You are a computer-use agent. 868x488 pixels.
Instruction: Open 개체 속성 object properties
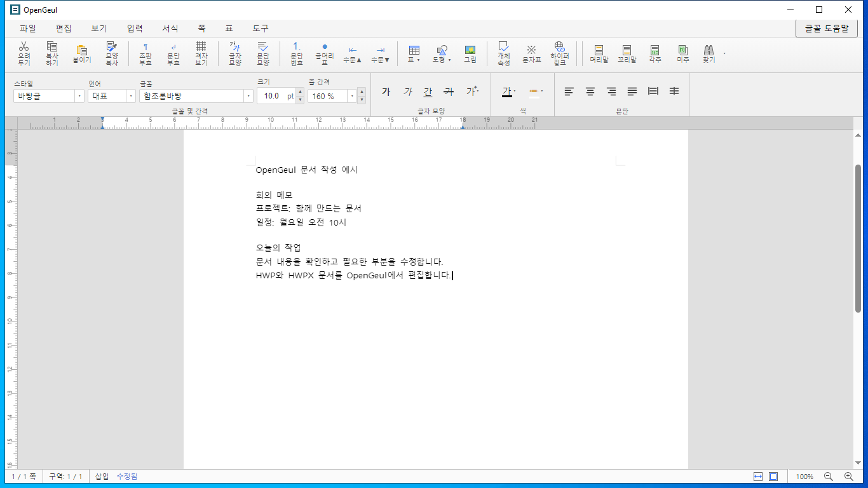(504, 53)
